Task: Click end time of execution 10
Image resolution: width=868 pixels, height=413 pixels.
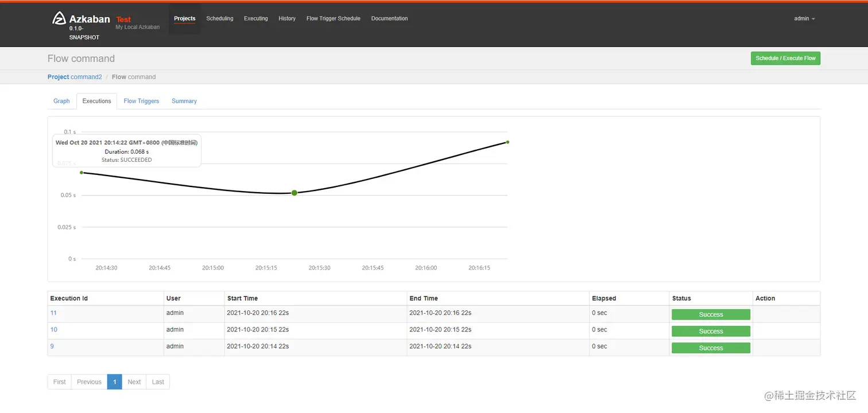Action: [x=440, y=330]
